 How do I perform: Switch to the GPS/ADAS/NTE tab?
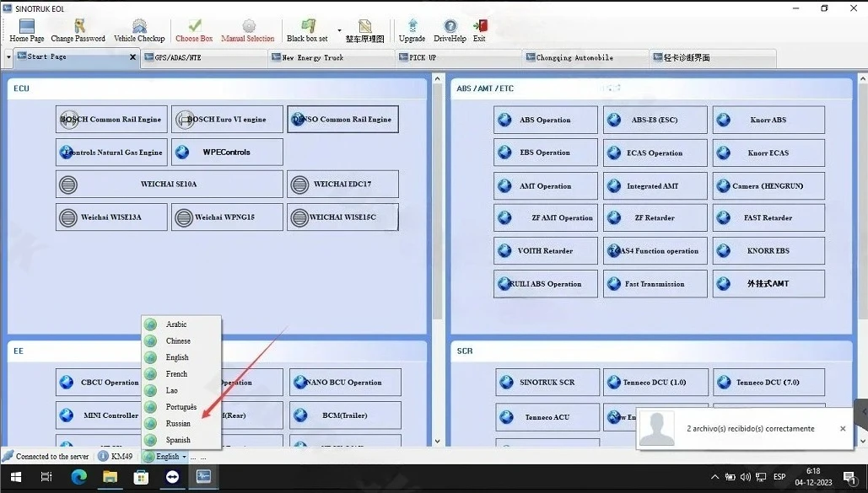click(204, 57)
